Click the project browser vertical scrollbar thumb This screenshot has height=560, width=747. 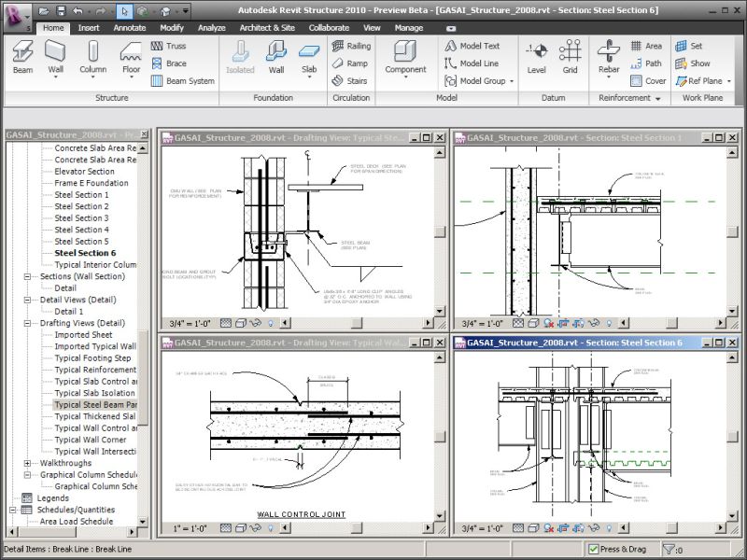(x=143, y=376)
